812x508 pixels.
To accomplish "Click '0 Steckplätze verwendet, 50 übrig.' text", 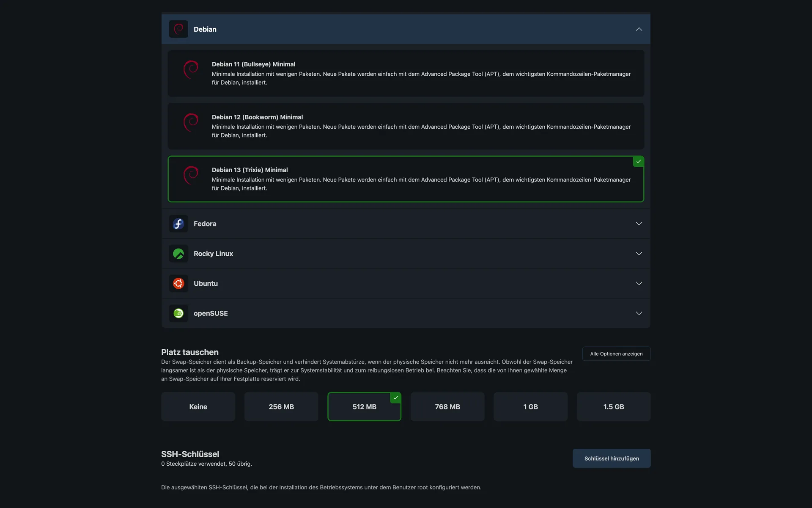I will click(206, 464).
